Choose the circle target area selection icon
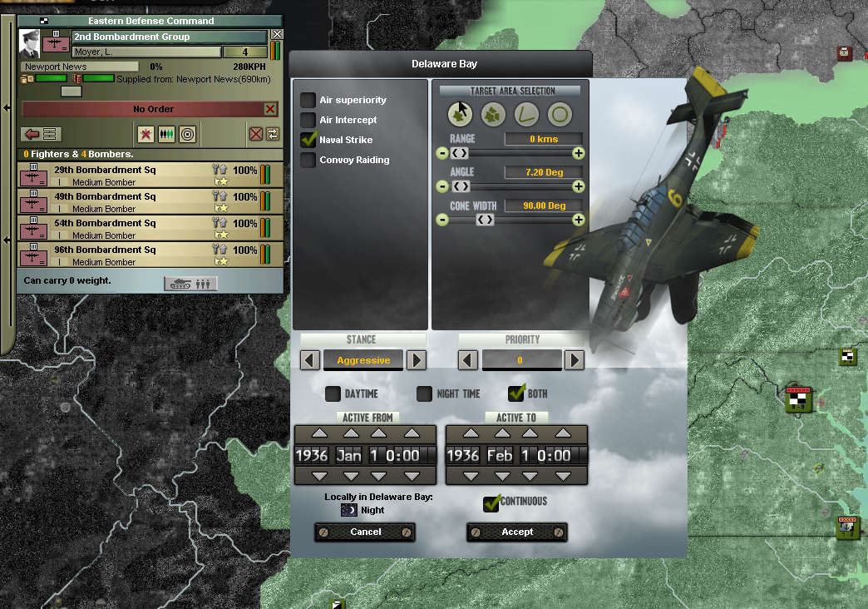The image size is (868, 609). [559, 115]
